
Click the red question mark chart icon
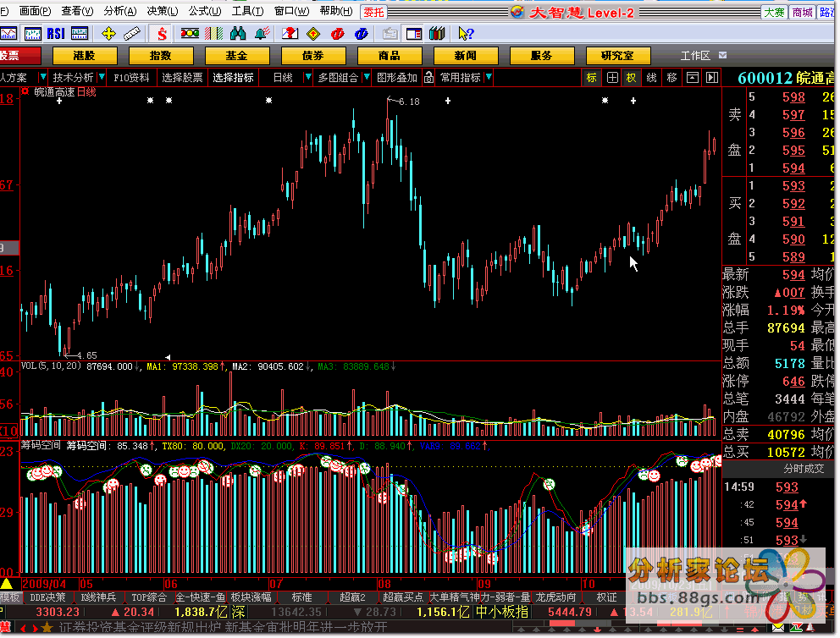tap(290, 34)
